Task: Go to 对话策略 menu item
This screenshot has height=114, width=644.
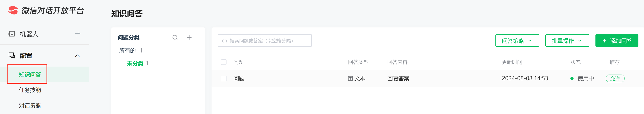Action: coord(30,106)
